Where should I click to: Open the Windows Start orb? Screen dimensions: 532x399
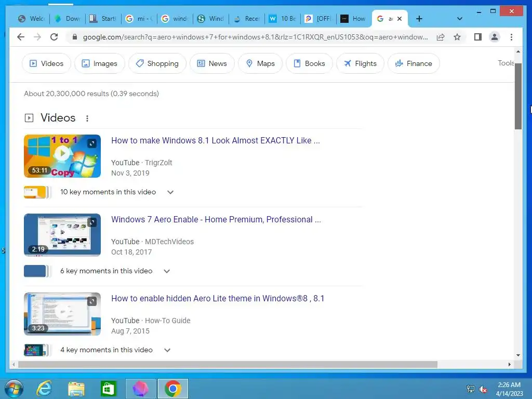tap(14, 389)
